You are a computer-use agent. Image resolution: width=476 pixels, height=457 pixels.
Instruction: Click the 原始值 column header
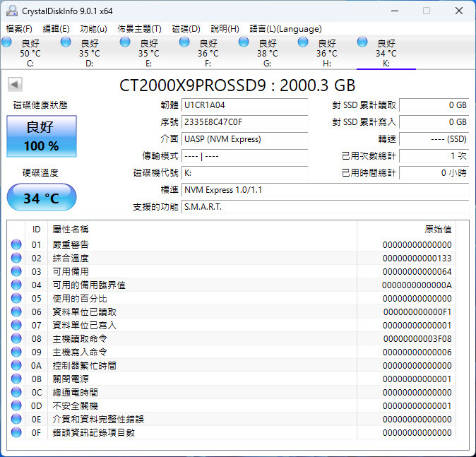click(437, 229)
